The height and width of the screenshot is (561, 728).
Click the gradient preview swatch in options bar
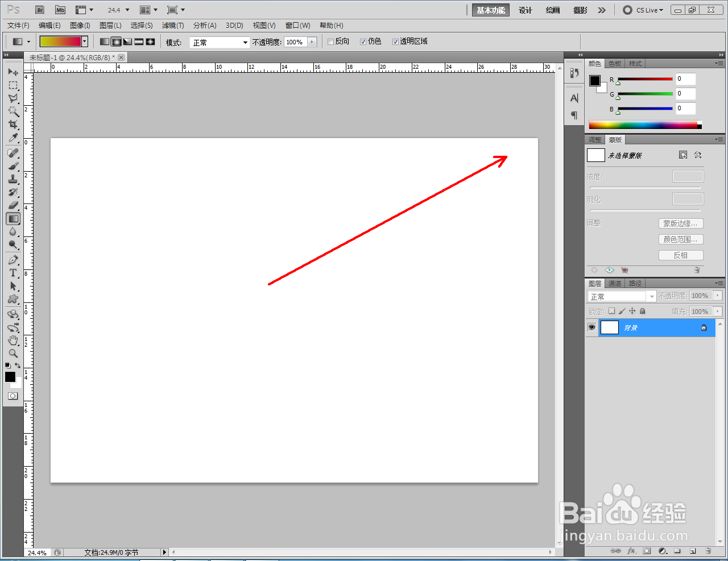[60, 41]
